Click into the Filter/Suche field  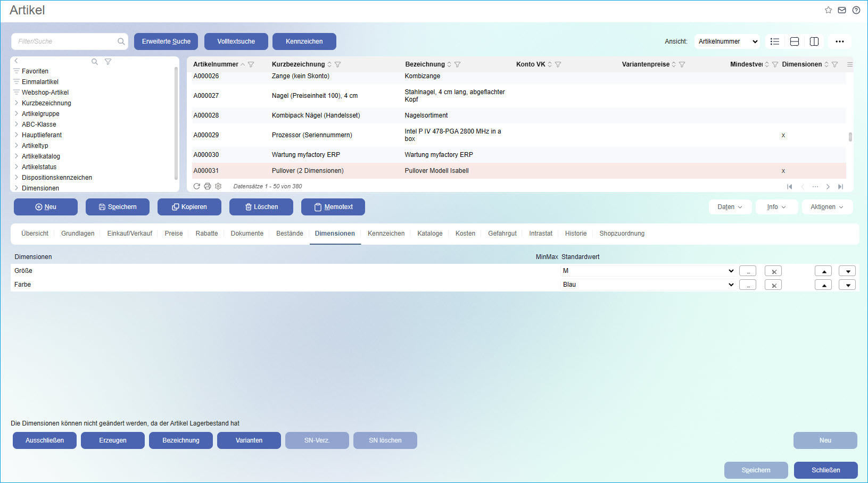click(x=66, y=41)
